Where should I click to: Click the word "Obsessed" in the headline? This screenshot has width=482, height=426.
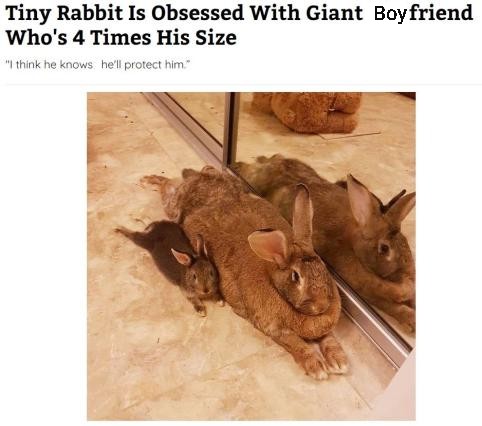point(198,14)
